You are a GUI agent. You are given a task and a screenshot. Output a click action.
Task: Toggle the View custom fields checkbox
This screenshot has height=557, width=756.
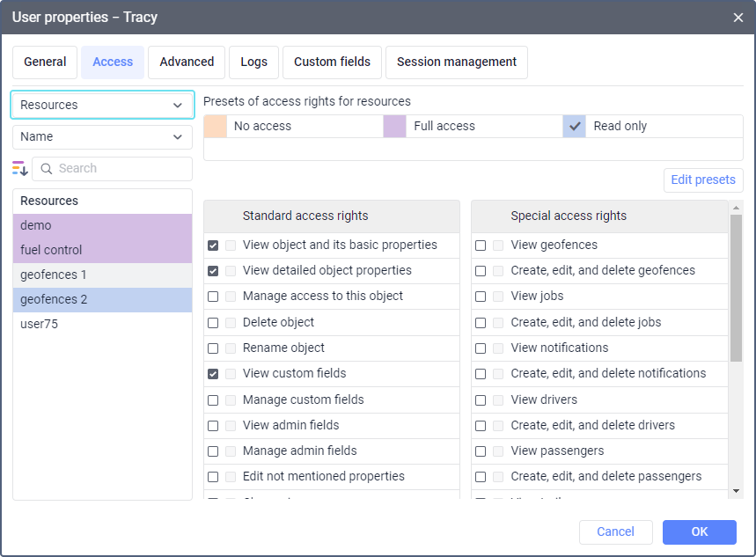[213, 374]
